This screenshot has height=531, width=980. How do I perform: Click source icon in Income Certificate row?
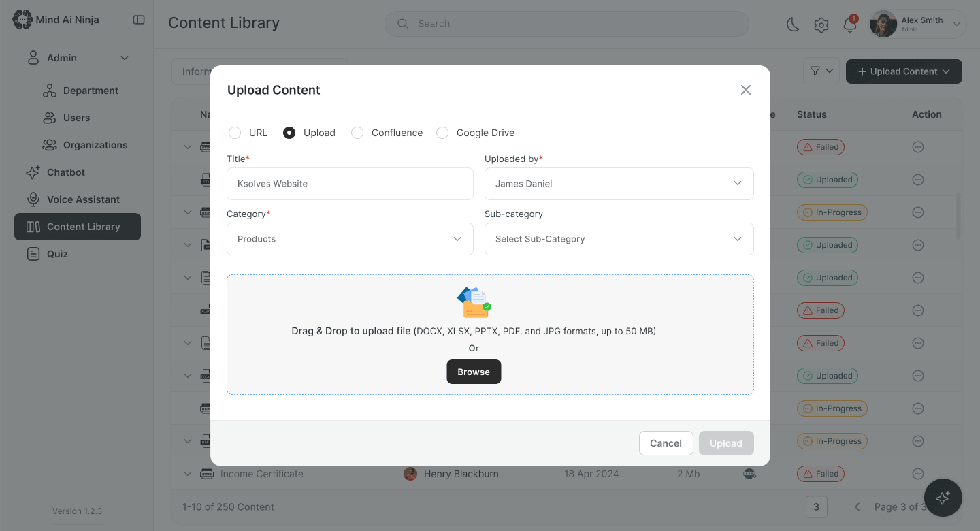[749, 474]
